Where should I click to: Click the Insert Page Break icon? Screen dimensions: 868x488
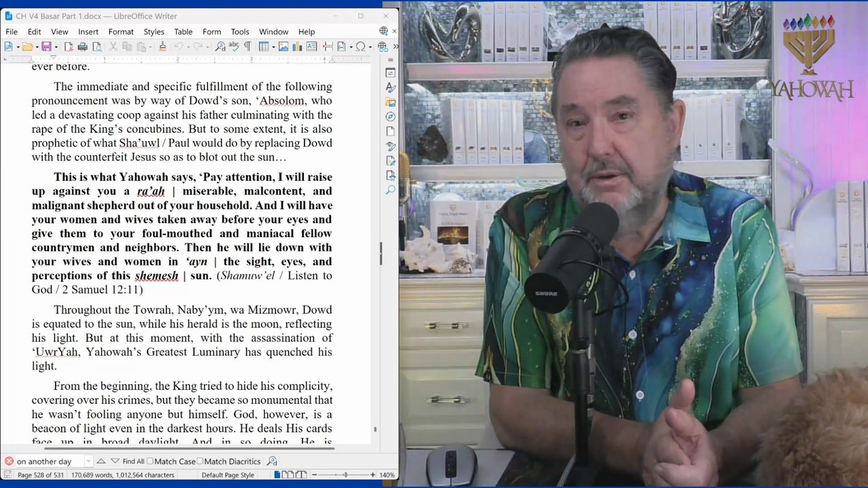tap(328, 47)
